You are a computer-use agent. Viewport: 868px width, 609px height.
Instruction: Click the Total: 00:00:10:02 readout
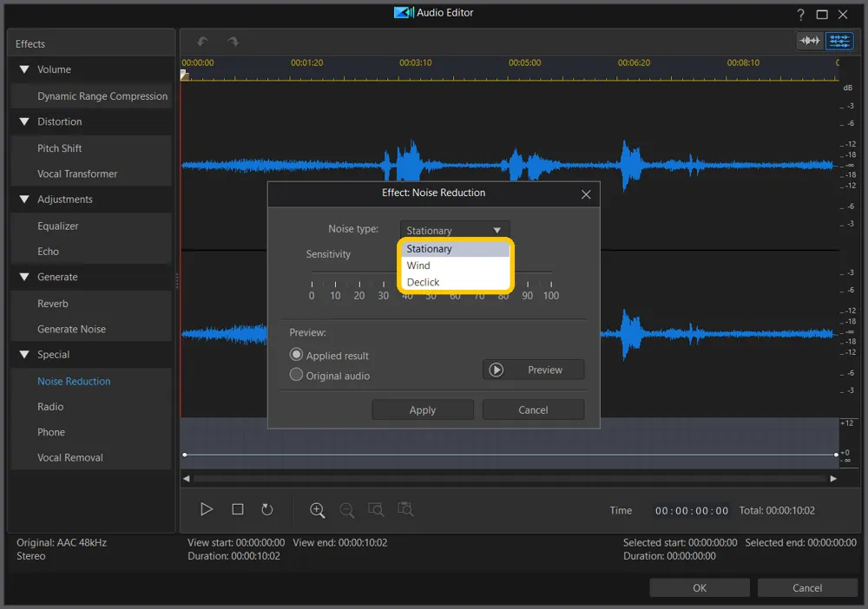point(777,511)
